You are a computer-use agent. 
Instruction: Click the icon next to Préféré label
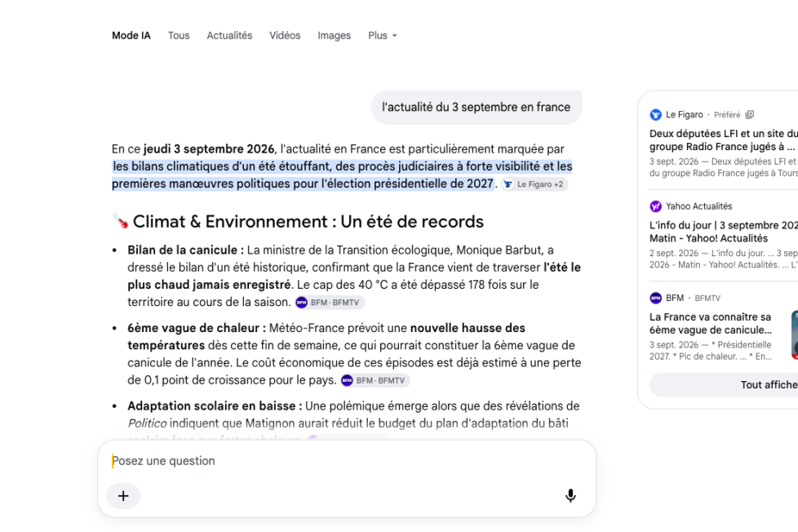point(750,114)
